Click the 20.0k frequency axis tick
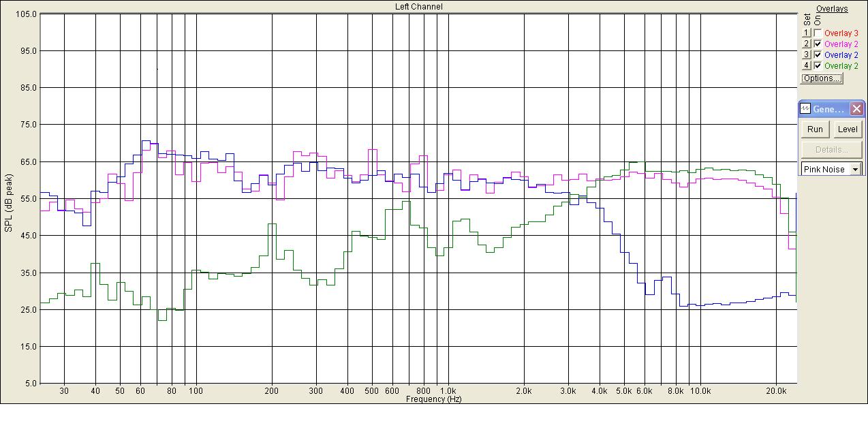Viewport: 868px width, 434px height. [777, 391]
